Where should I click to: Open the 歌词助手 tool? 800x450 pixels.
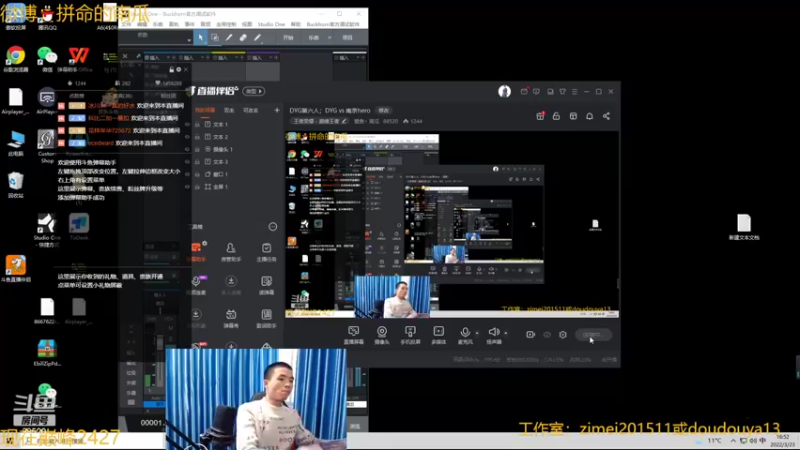(x=266, y=318)
